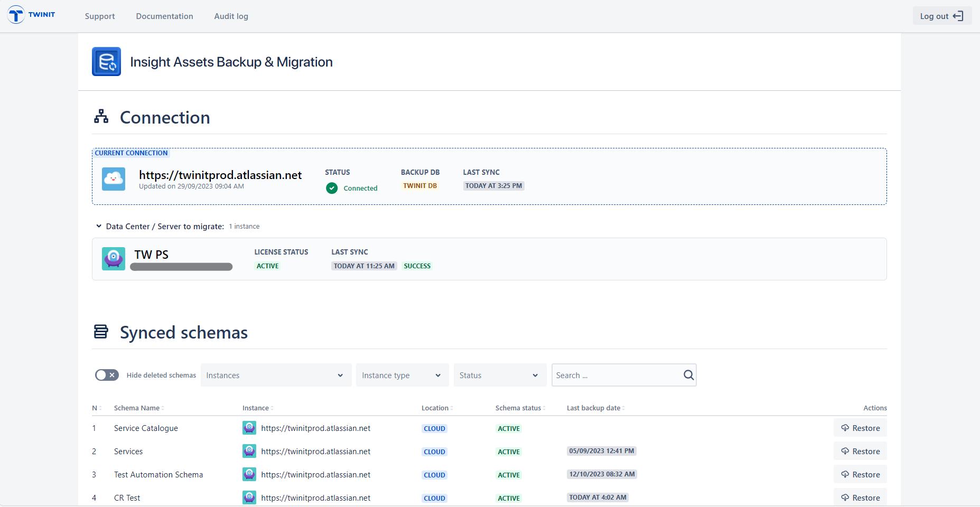Click ACTIVE status in Services row

tap(509, 452)
